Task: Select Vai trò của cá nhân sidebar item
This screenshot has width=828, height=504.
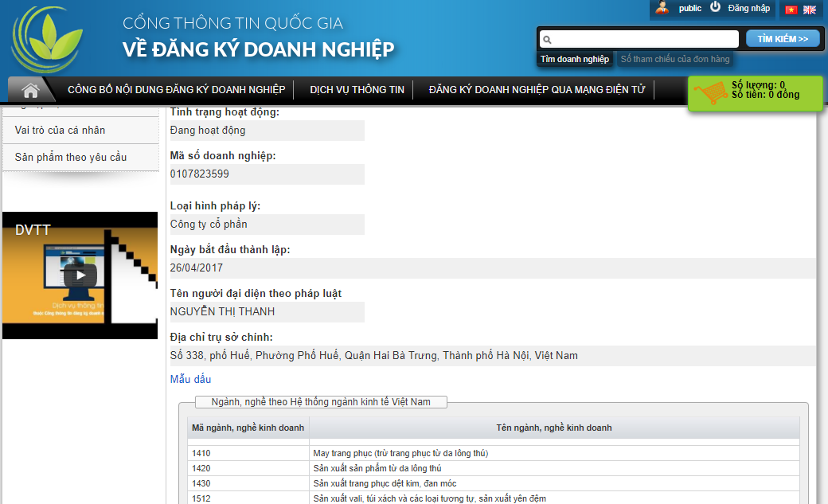Action: click(60, 130)
